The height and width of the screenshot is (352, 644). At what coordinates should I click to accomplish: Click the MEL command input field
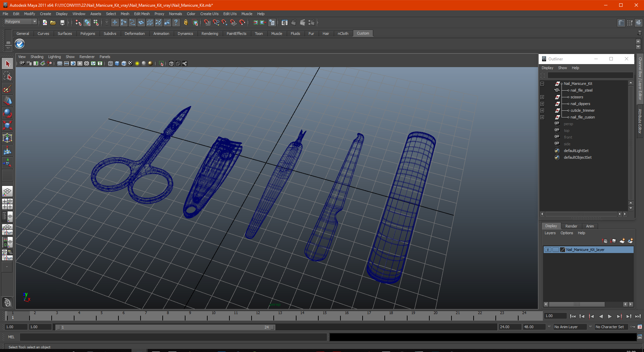coord(173,337)
